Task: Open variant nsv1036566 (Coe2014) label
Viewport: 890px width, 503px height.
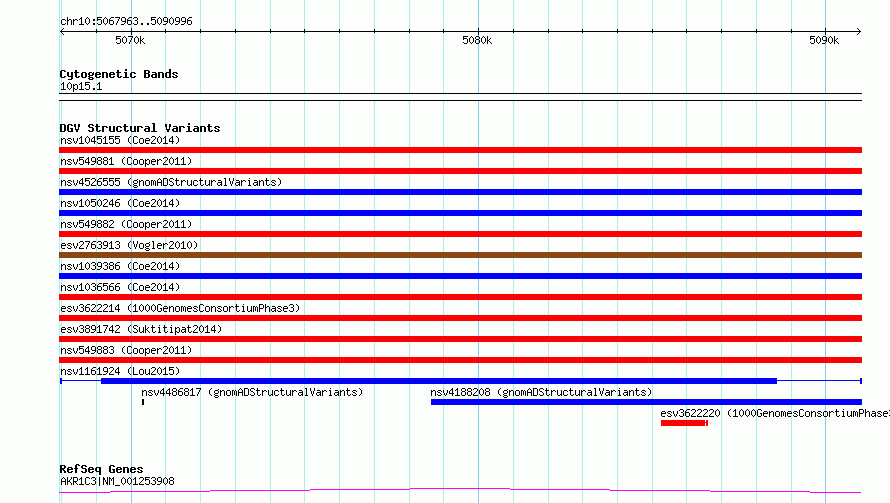Action: [x=120, y=287]
